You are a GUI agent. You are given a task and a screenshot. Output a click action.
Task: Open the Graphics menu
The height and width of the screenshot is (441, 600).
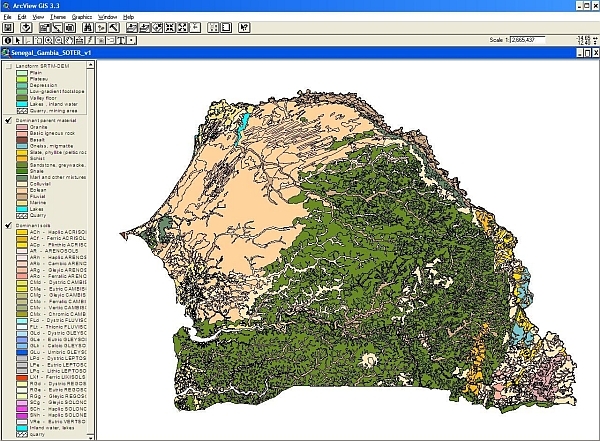pos(82,17)
